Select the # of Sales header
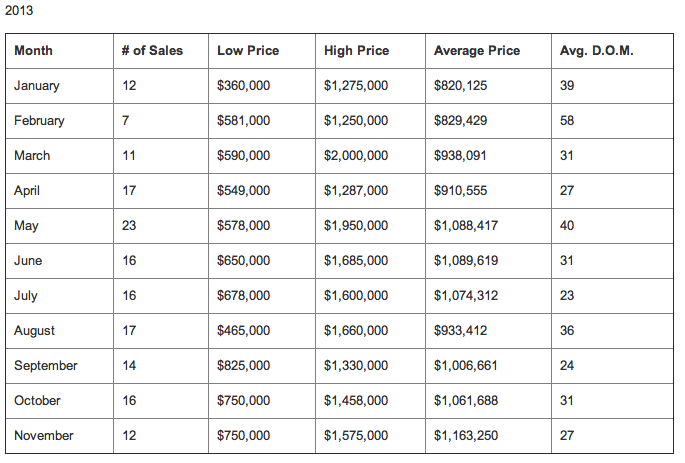The height and width of the screenshot is (463, 685). click(x=152, y=50)
